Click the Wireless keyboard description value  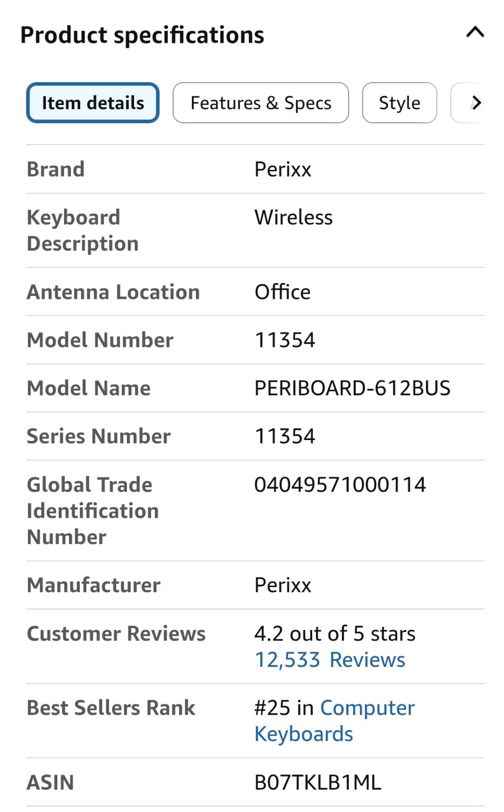click(x=293, y=217)
